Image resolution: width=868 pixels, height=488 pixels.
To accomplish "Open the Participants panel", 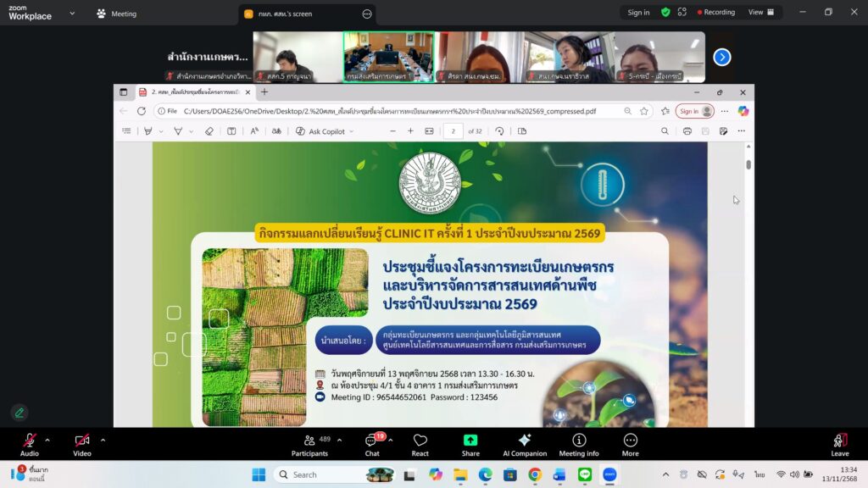I will pos(310,444).
